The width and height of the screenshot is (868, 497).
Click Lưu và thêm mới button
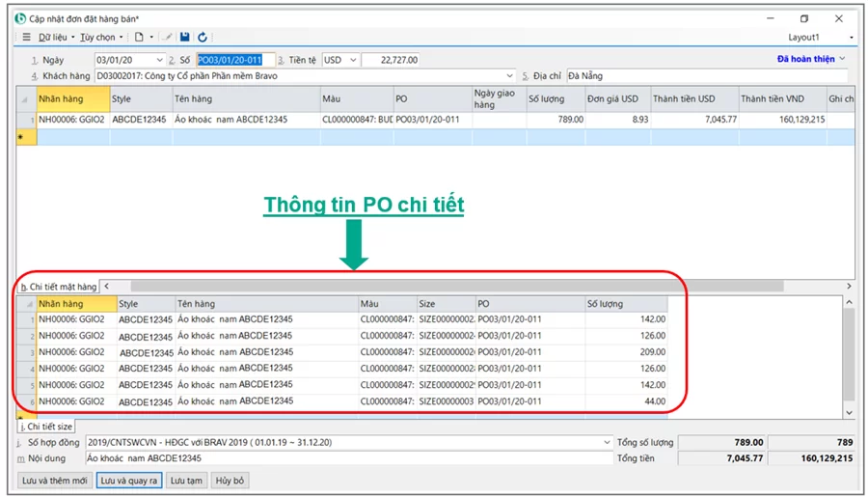(54, 481)
